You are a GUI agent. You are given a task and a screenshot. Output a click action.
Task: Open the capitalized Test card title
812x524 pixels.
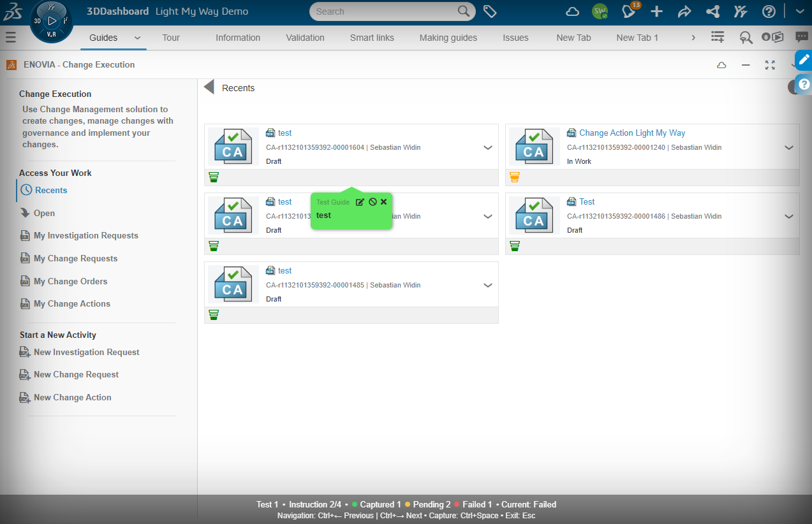pyautogui.click(x=587, y=201)
